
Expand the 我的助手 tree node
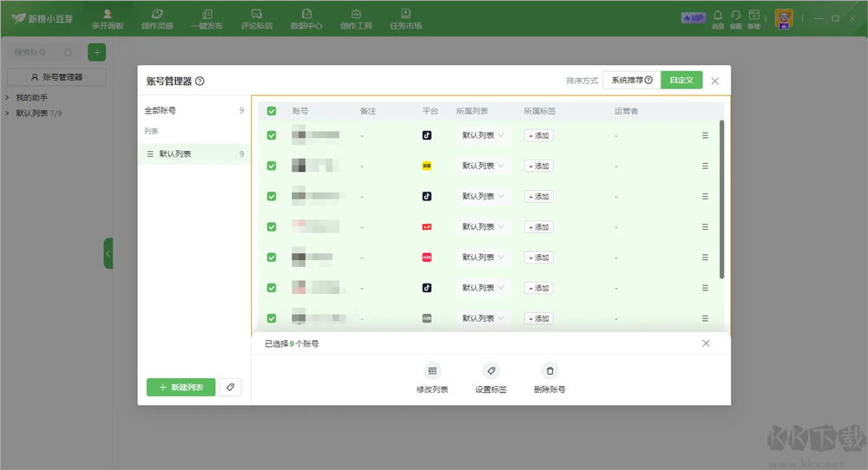tap(7, 98)
